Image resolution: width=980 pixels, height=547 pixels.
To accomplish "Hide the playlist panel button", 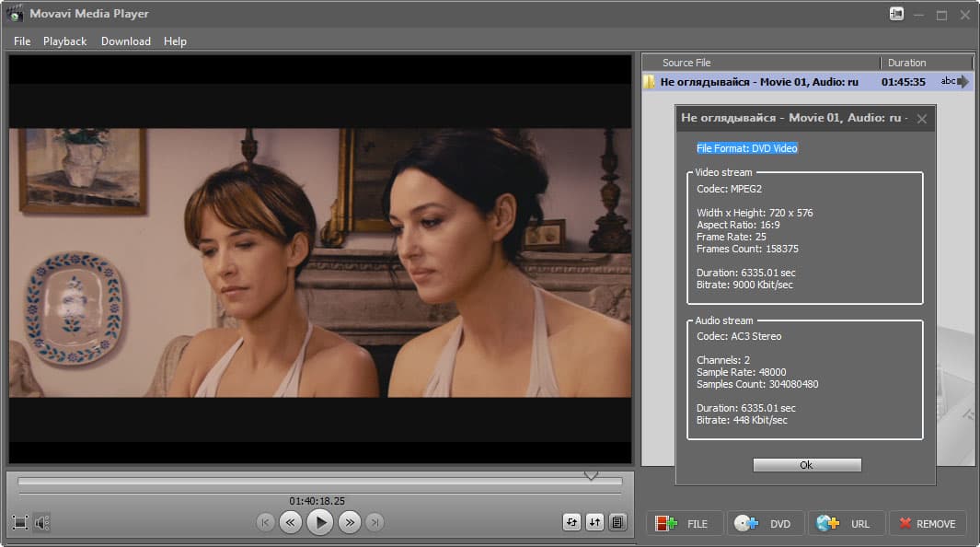I will point(617,523).
